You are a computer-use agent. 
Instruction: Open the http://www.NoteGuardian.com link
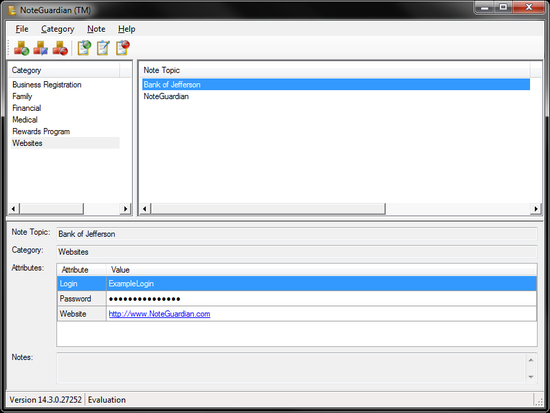point(160,314)
